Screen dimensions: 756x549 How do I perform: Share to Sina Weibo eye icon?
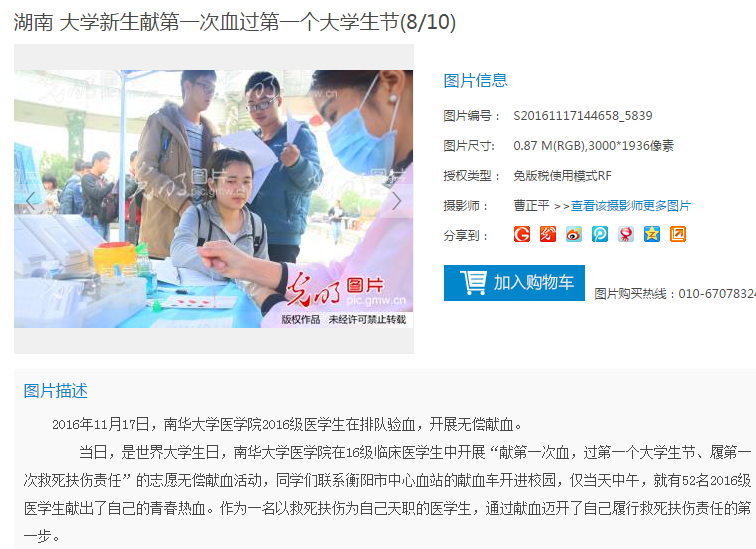[x=574, y=234]
